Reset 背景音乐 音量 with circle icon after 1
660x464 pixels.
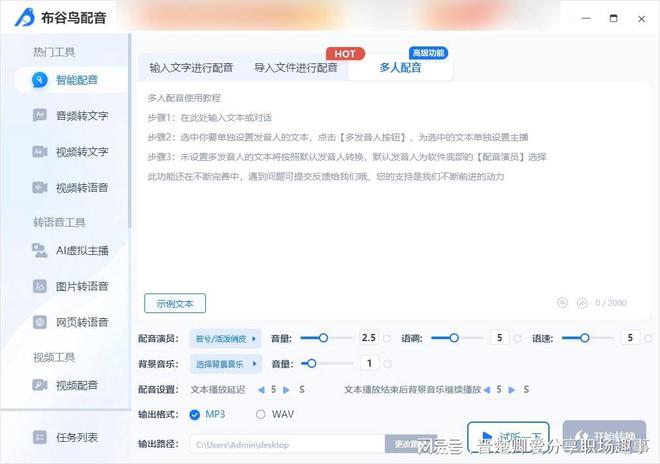(x=388, y=364)
